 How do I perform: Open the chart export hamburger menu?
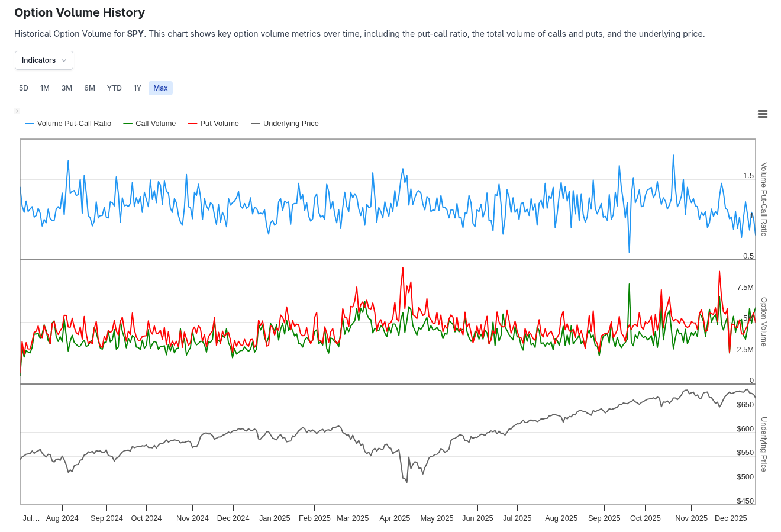tap(762, 114)
